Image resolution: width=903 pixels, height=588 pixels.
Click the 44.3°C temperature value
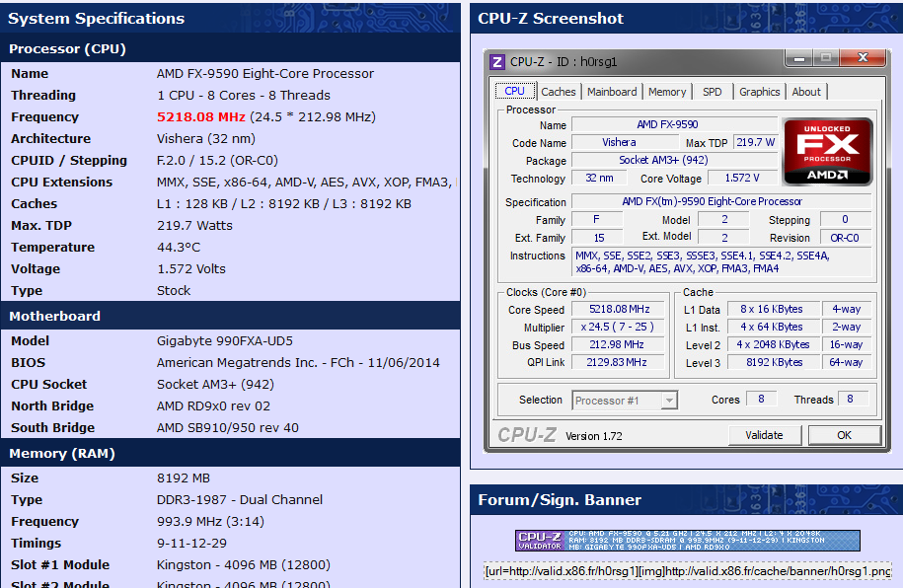179,247
